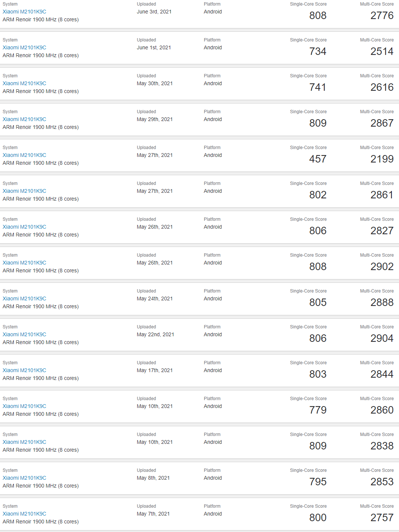This screenshot has width=399, height=532.
Task: Open the Xiaomi result with single-core 457
Action: (24, 155)
